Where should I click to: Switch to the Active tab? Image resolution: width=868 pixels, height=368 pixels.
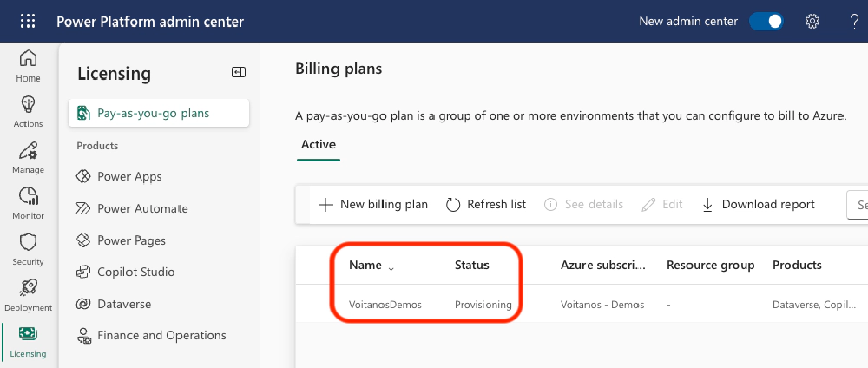319,145
